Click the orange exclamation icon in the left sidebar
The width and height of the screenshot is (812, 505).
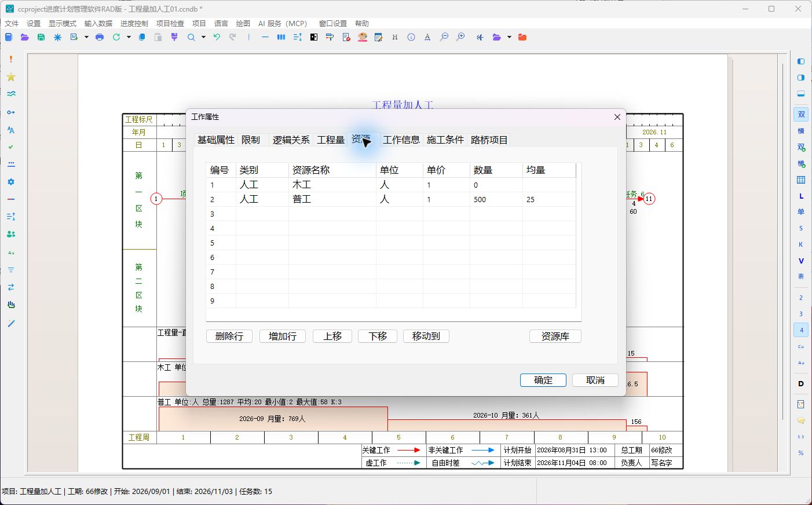point(11,59)
